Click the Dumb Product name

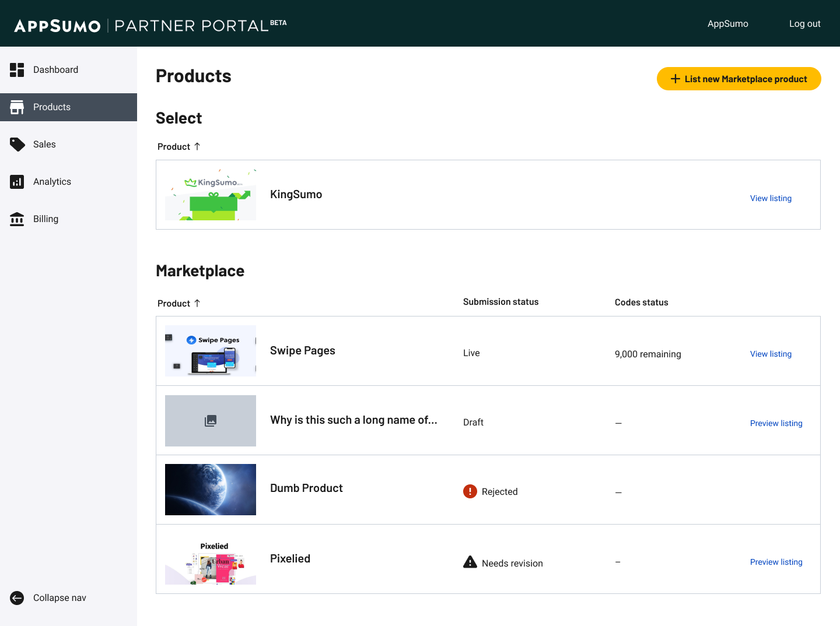point(306,488)
